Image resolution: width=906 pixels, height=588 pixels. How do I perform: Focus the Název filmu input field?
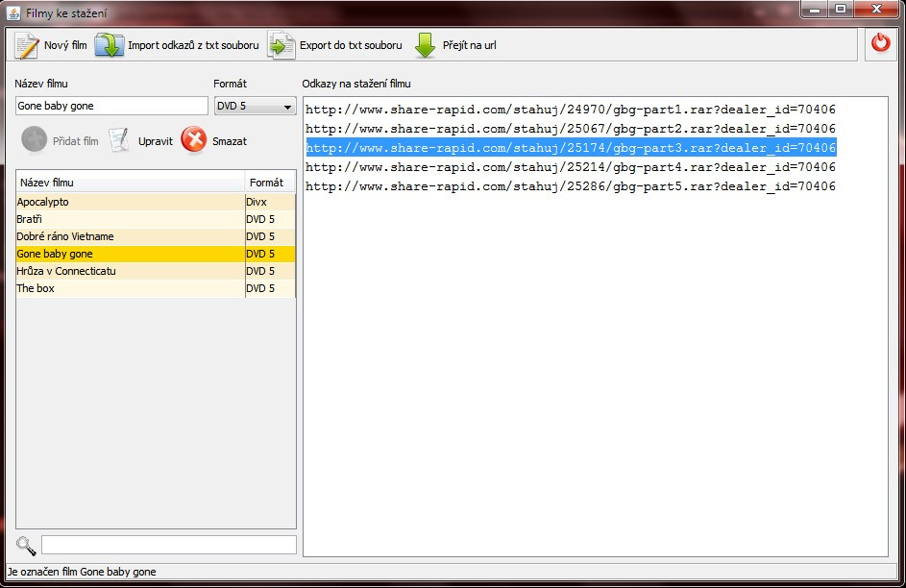click(111, 106)
